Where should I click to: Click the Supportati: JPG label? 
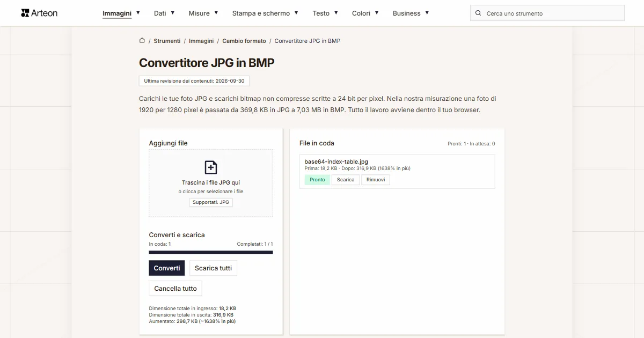211,202
